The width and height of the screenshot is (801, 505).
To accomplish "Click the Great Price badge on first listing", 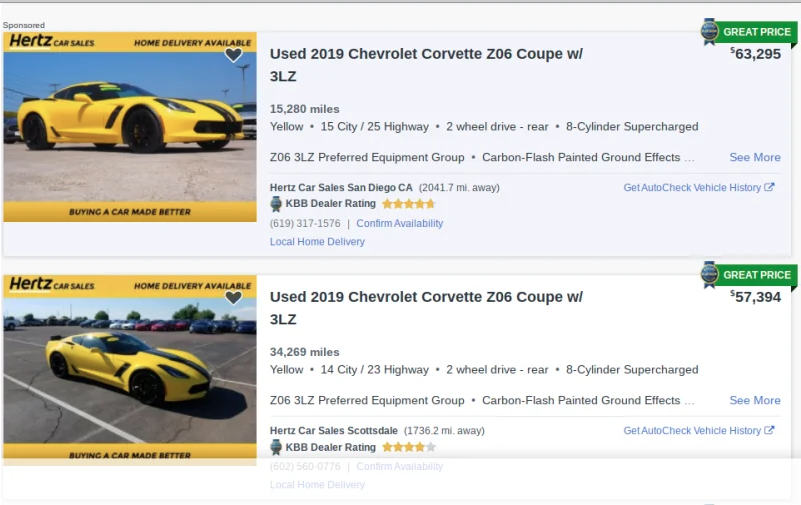I will click(x=748, y=32).
